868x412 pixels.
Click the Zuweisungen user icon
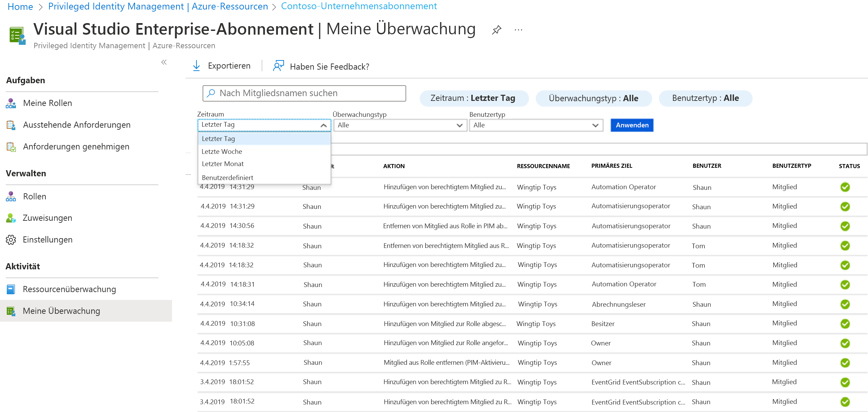click(x=11, y=218)
